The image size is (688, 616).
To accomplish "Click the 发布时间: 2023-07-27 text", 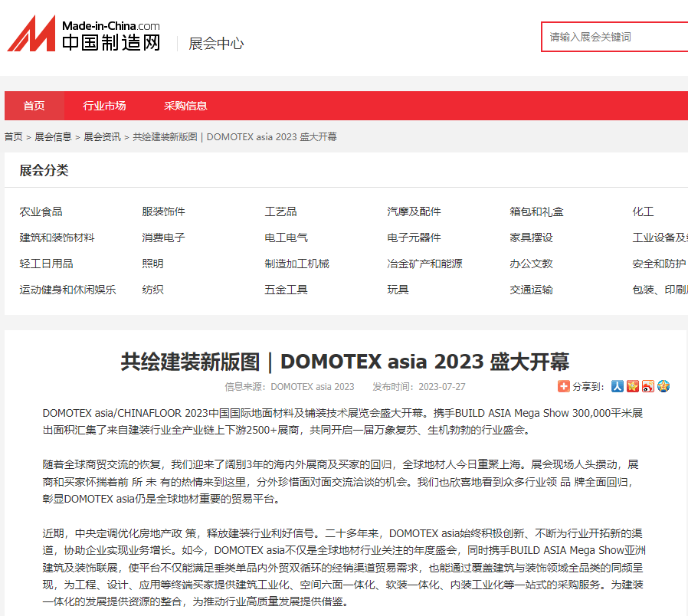I will pos(419,387).
